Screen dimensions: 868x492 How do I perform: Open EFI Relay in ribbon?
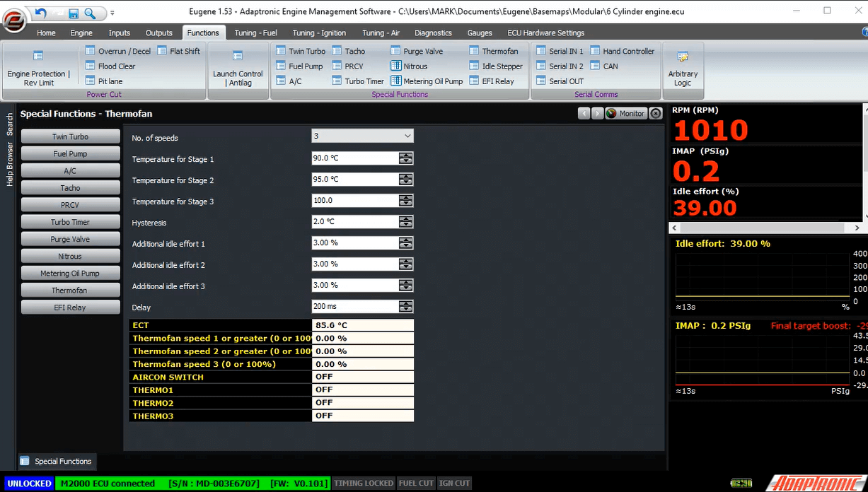coord(492,81)
